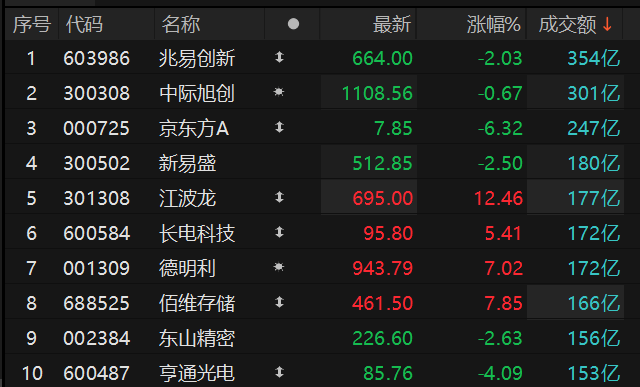640x387 pixels.
Task: Click stock code 688525
Action: click(x=97, y=304)
